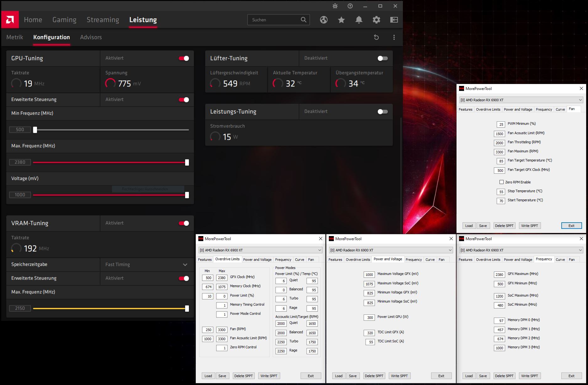Click the Voltage 1000 value box in GPU-Tuning
Viewport: 588px width, 385px height.
coord(20,195)
